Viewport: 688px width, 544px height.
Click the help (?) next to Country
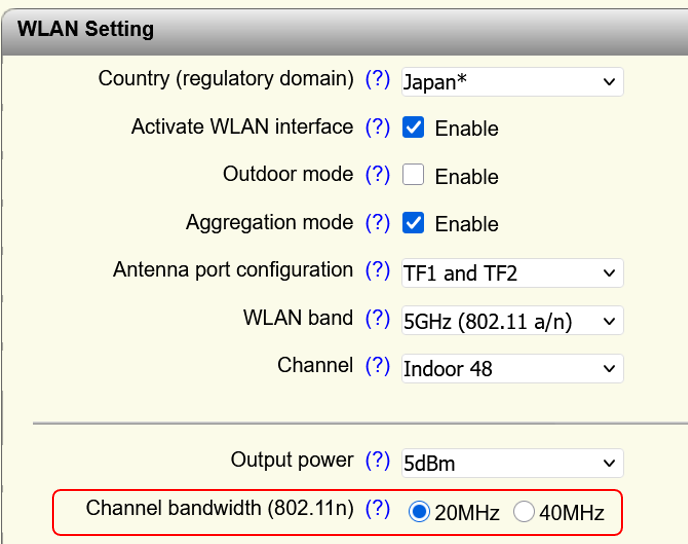(377, 80)
